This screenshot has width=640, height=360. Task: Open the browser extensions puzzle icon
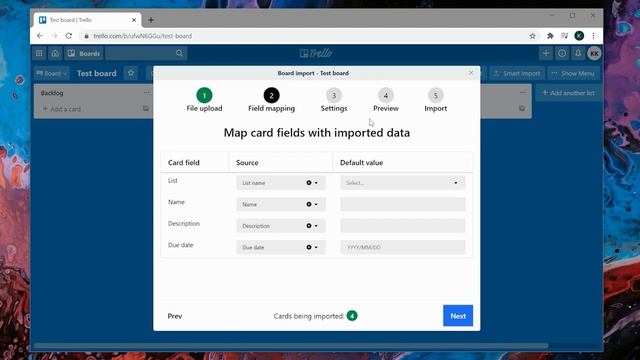click(550, 36)
